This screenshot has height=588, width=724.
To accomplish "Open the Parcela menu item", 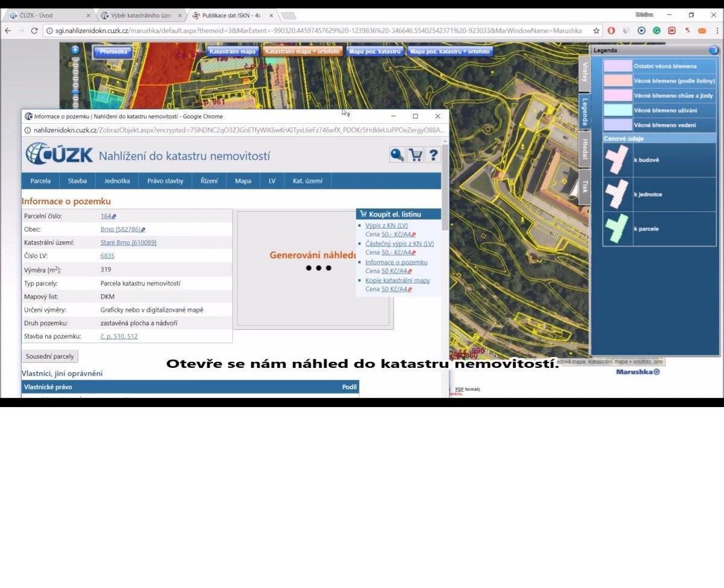I will click(x=40, y=181).
